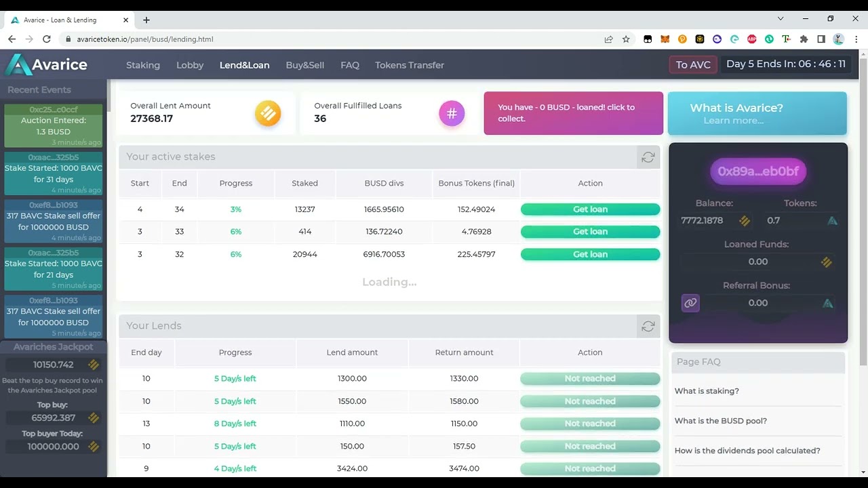Viewport: 868px width, 488px height.
Task: Click the Avarice token icon next to Tokens
Action: 832,220
